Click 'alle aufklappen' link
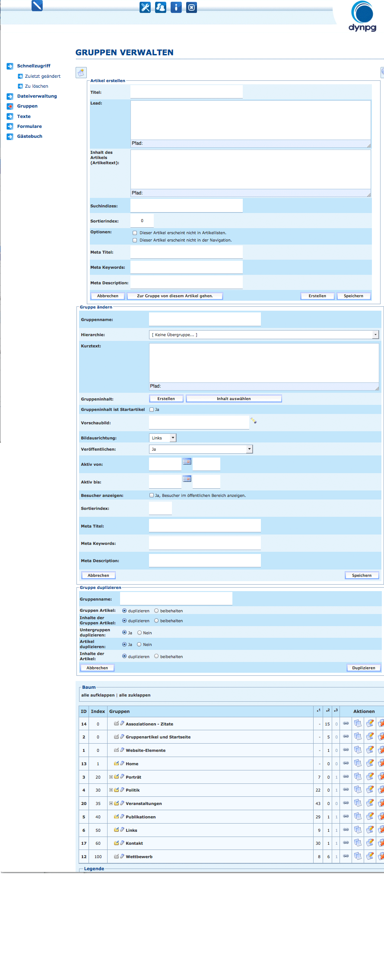This screenshot has height=980, width=384. click(x=98, y=695)
